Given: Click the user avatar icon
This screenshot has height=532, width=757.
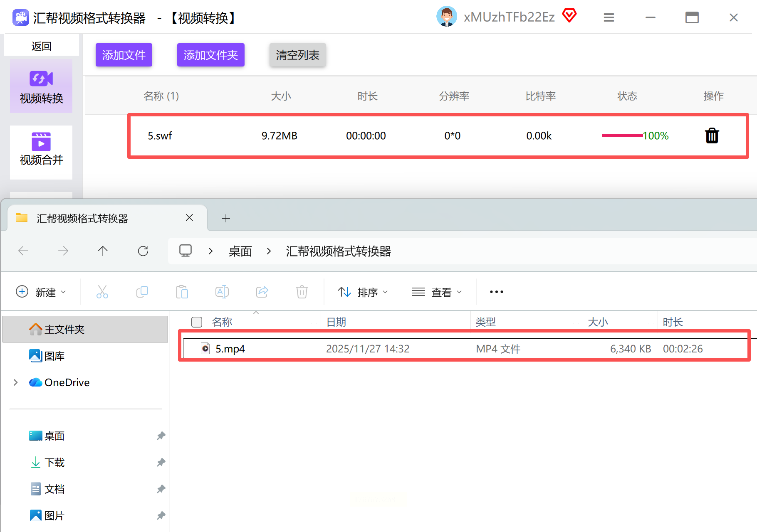Looking at the screenshot, I should click(446, 17).
